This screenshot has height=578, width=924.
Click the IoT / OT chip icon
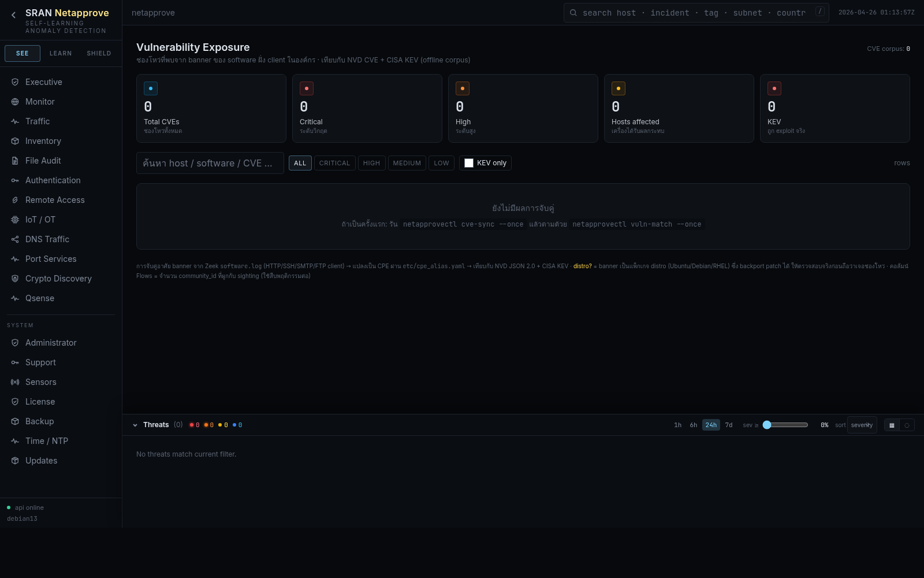[15, 220]
